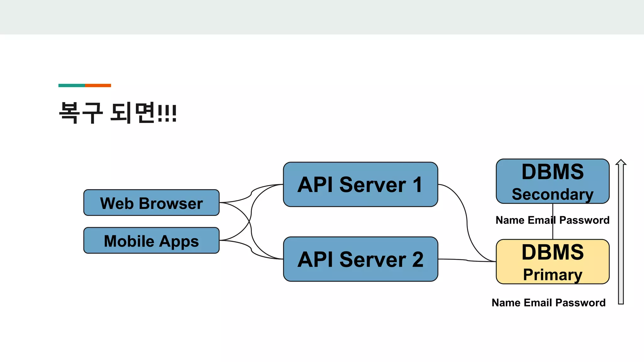Viewport: 644px width, 362px height.
Task: Click the API Server 1 box
Action: (x=360, y=184)
